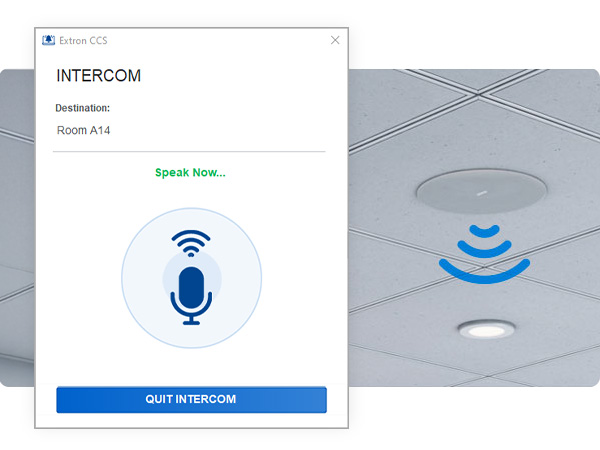Viewport: 600px width, 450px height.
Task: Click the largest blue sound wave arc
Action: [484, 272]
